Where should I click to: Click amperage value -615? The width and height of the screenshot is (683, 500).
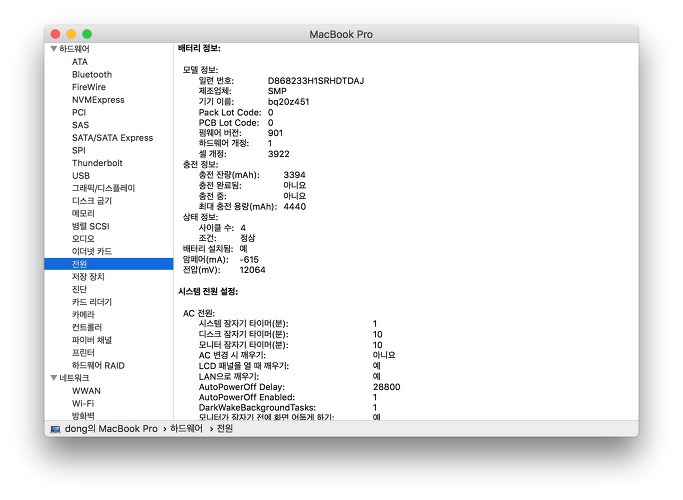[249, 259]
